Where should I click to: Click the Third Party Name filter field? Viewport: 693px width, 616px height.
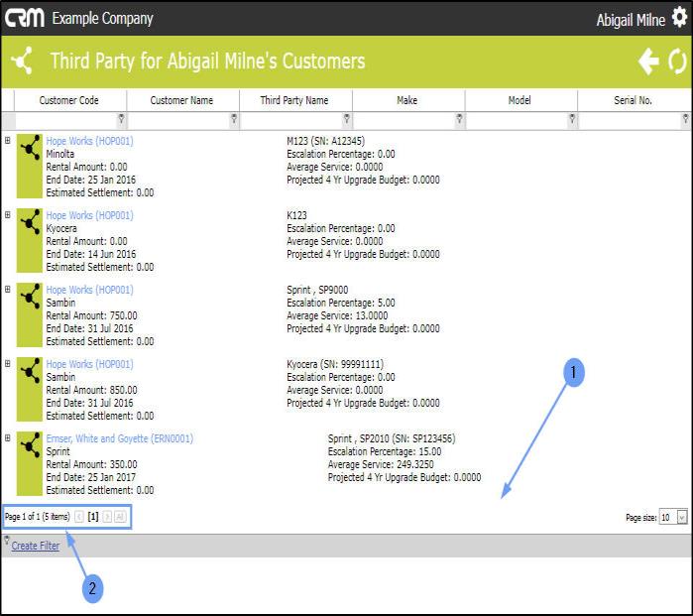291,121
